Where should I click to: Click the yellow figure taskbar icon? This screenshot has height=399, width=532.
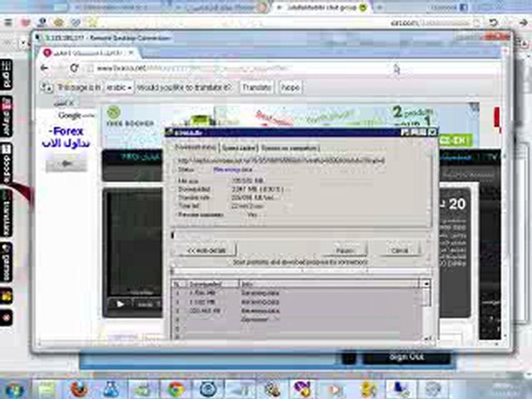pyautogui.click(x=369, y=389)
